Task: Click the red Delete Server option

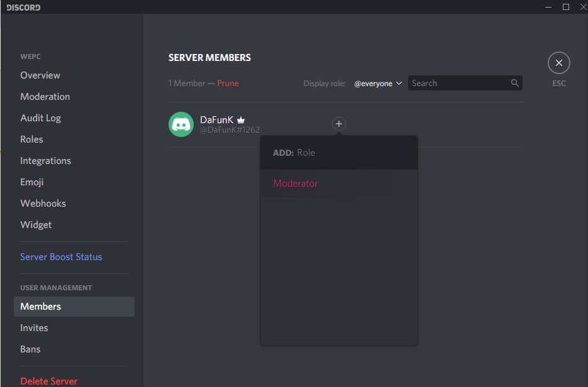Action: point(49,381)
